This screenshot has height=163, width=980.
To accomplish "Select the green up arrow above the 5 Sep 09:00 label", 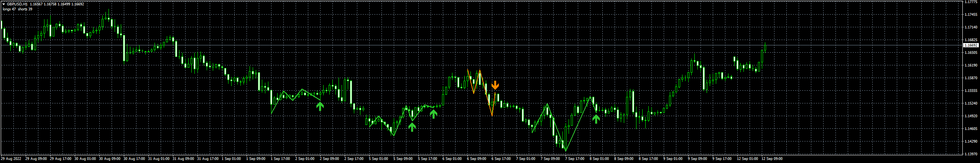I will (412, 127).
